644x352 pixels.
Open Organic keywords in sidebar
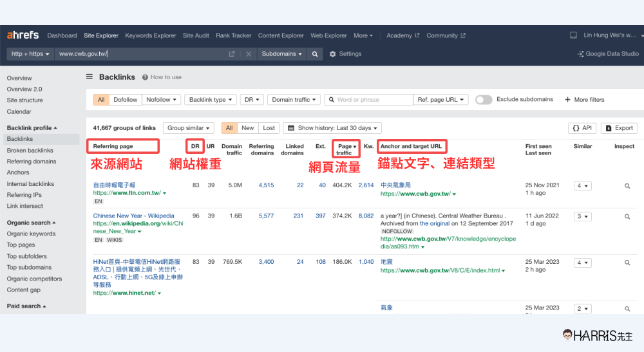(x=31, y=234)
